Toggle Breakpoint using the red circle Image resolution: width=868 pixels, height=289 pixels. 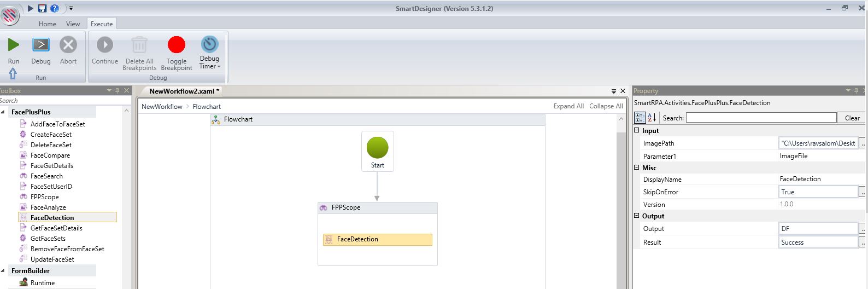pyautogui.click(x=177, y=45)
